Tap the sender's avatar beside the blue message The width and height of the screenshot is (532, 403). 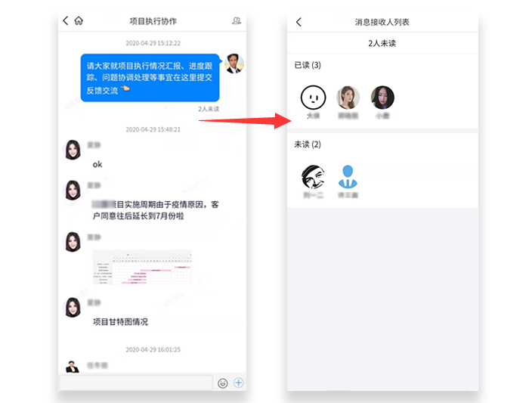pyautogui.click(x=234, y=64)
